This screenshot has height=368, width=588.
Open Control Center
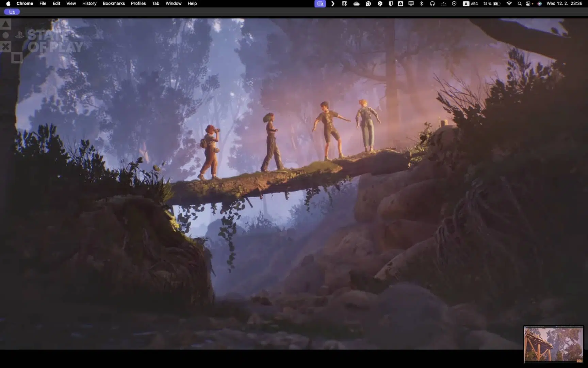tap(529, 3)
